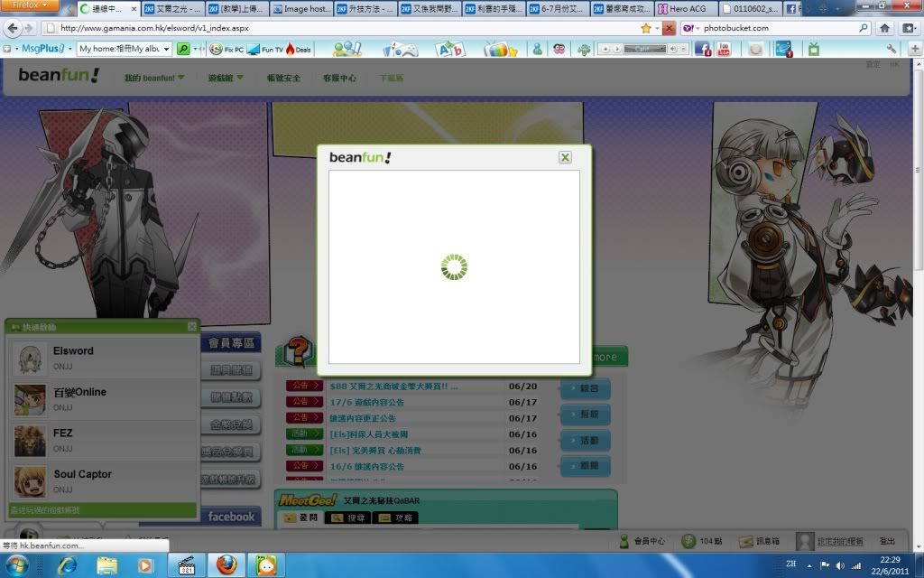The height and width of the screenshot is (578, 924).
Task: Click the URL address bar
Action: click(343, 28)
